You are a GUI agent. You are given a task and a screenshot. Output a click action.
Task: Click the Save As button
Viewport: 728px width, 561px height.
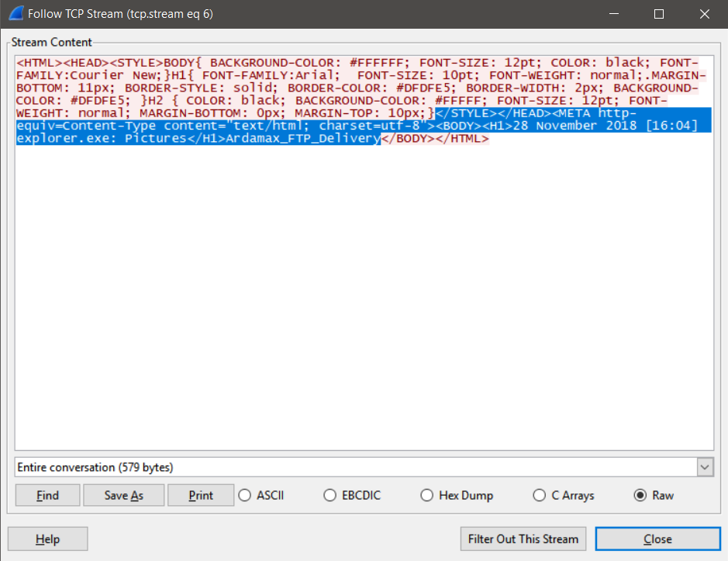pyautogui.click(x=123, y=496)
